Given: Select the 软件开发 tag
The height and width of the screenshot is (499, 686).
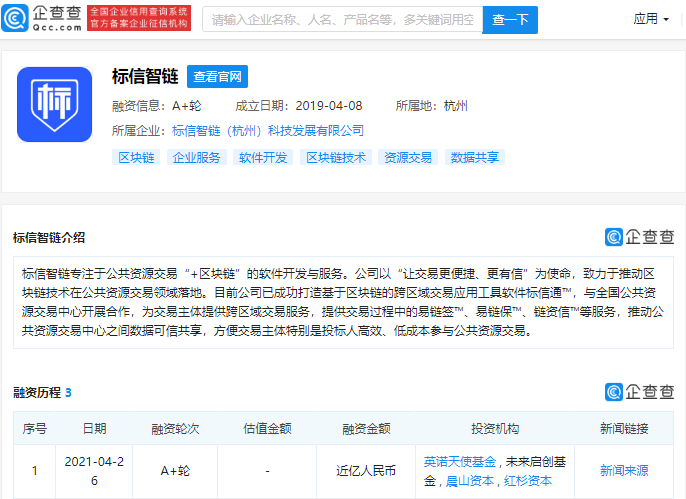Looking at the screenshot, I should point(263,157).
